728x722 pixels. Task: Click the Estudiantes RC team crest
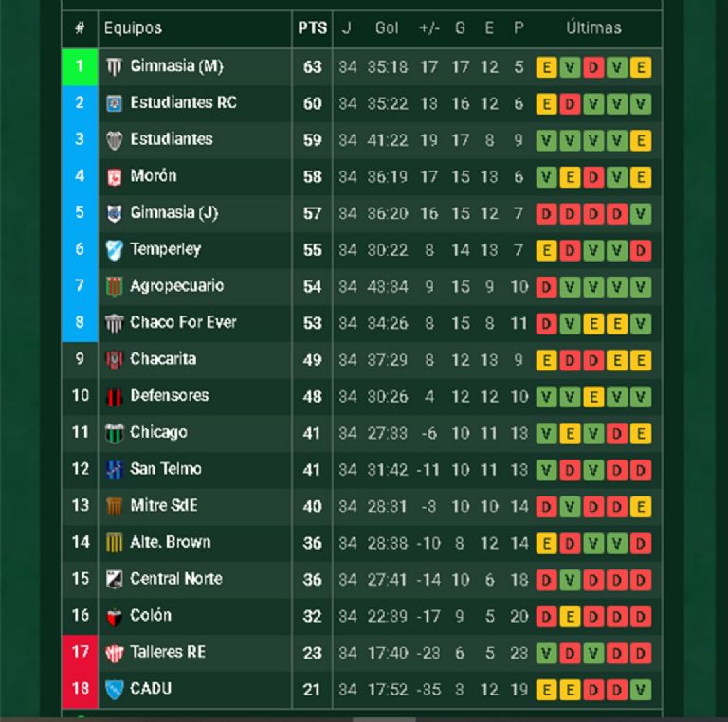tap(114, 103)
